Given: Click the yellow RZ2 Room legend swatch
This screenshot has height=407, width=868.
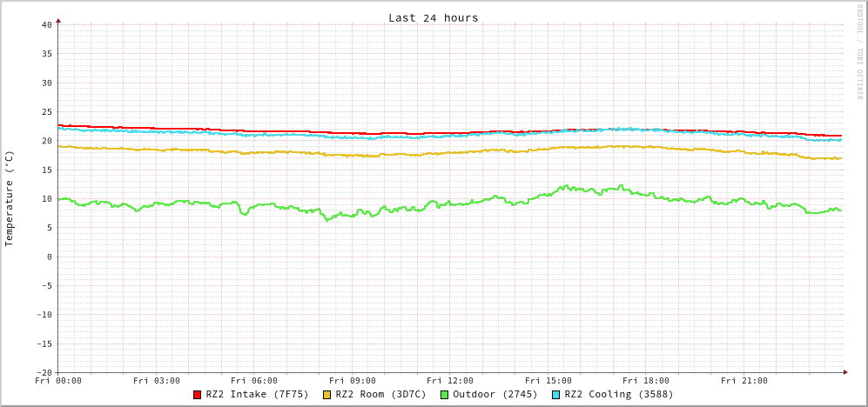Looking at the screenshot, I should [x=327, y=395].
